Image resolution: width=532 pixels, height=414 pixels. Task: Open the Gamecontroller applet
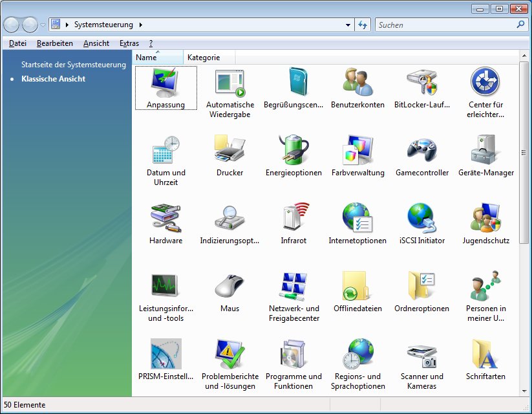coord(421,151)
